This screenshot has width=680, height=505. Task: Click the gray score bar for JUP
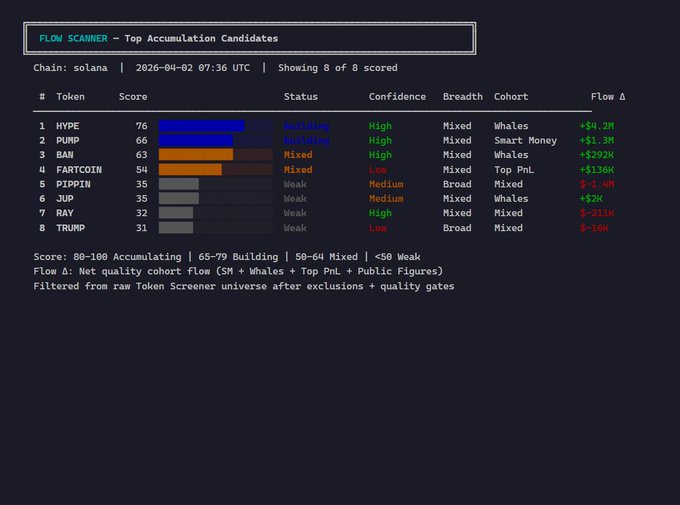(179, 199)
